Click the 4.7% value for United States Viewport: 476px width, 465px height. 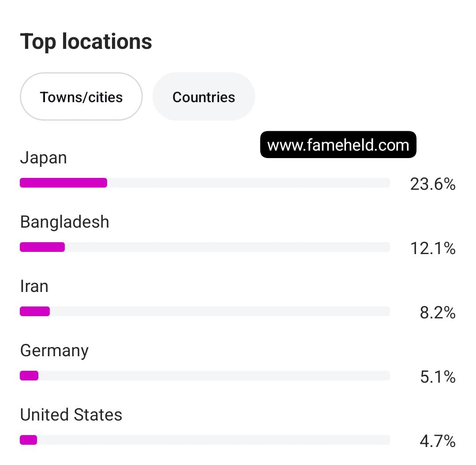coord(438,441)
